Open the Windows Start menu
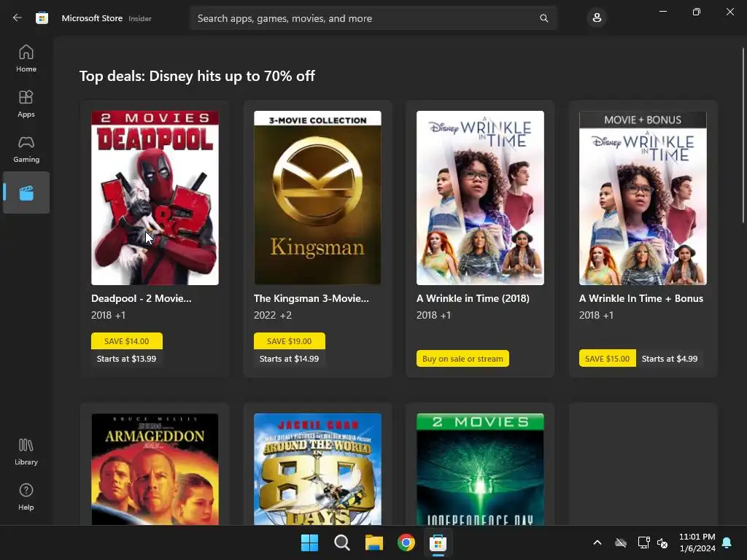Viewport: 747px width, 560px height. click(309, 542)
